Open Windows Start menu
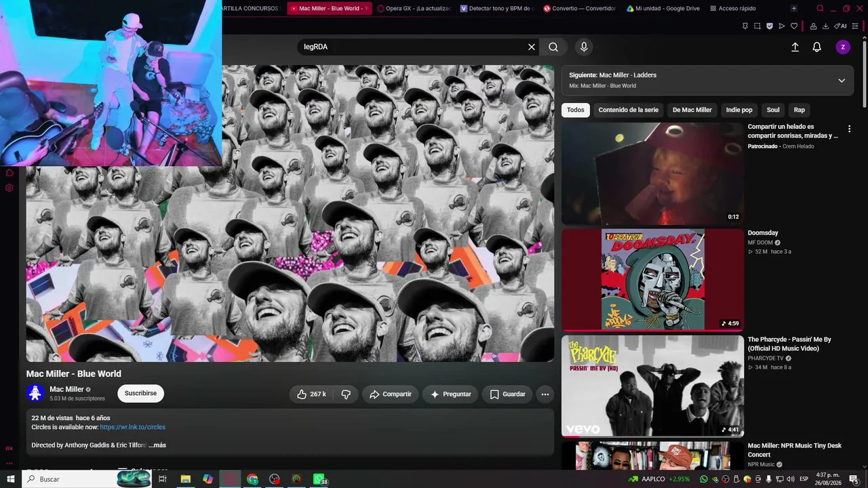Screen dimensions: 868x488 [11, 479]
